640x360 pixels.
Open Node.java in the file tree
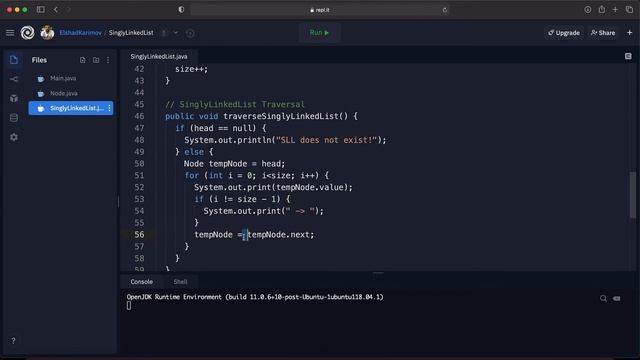64,93
